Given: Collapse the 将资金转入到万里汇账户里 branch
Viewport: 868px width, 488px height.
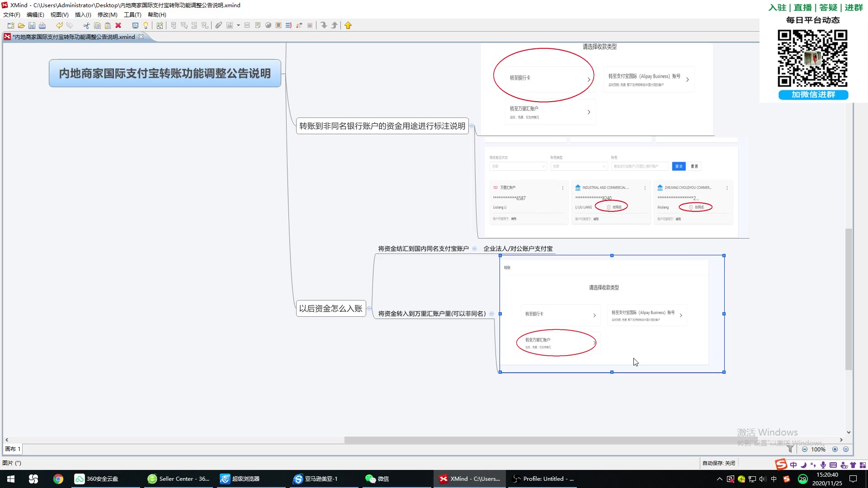Looking at the screenshot, I should point(491,314).
